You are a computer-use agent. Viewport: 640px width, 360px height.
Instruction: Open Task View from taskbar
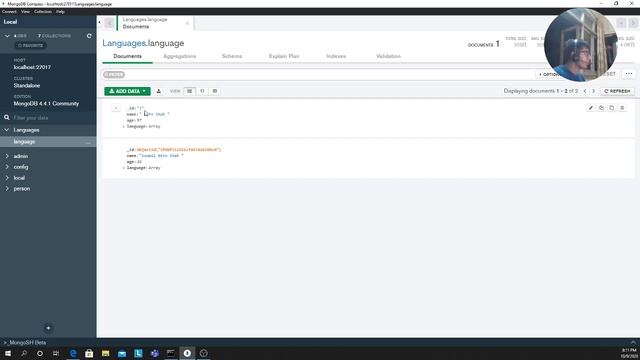tap(56, 353)
